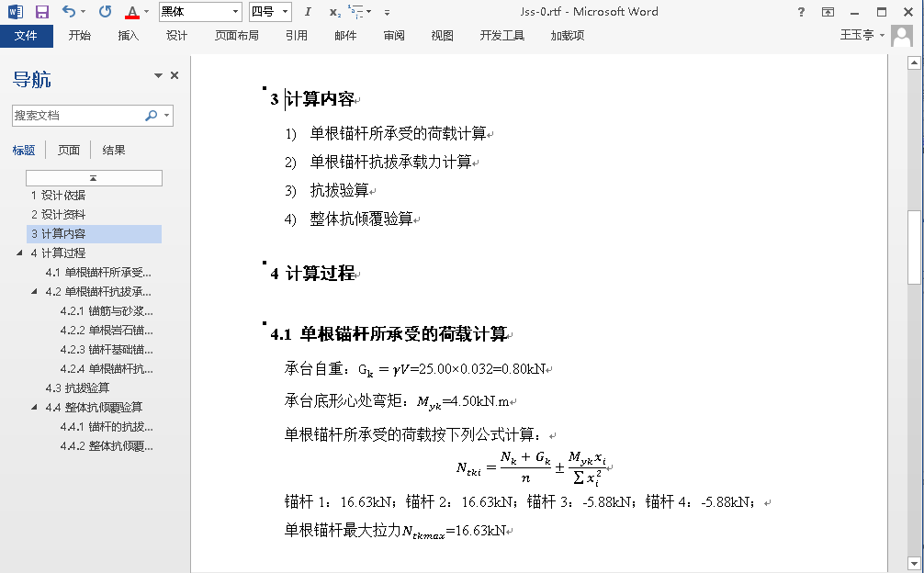Click the search magnifier in navigation pane
The height and width of the screenshot is (573, 924).
click(152, 116)
